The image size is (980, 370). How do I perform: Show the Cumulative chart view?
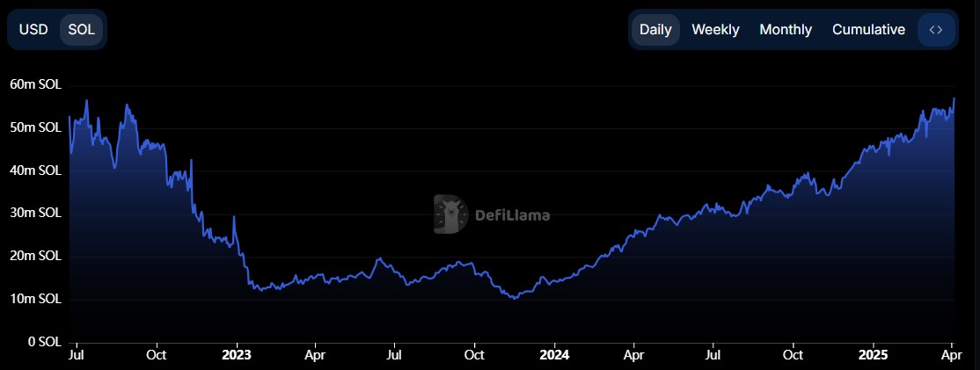pos(868,30)
